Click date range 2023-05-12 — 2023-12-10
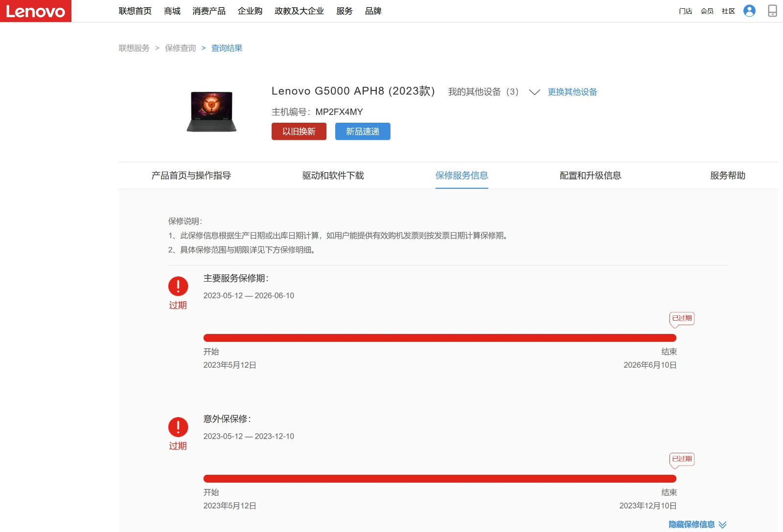The width and height of the screenshot is (783, 532). 249,436
